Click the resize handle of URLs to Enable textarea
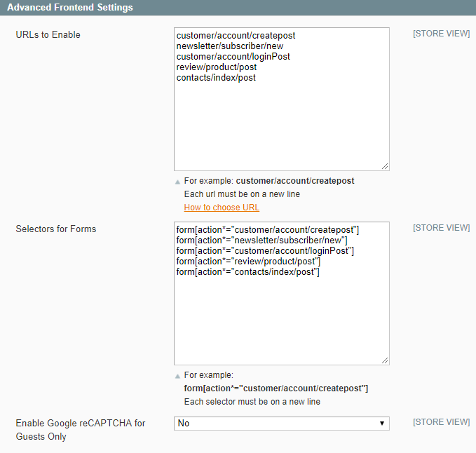Screen dimensions: 476x453 click(385, 166)
